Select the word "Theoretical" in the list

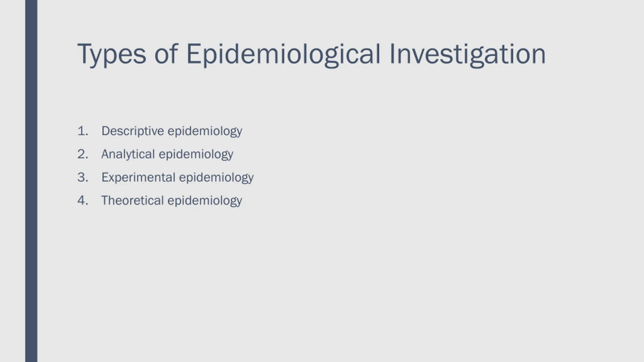(133, 200)
